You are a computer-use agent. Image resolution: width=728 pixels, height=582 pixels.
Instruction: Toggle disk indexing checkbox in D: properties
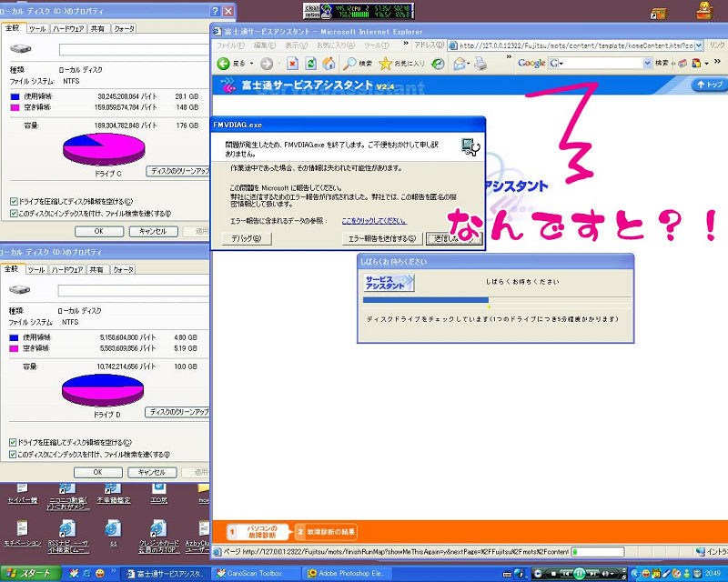pos(13,455)
